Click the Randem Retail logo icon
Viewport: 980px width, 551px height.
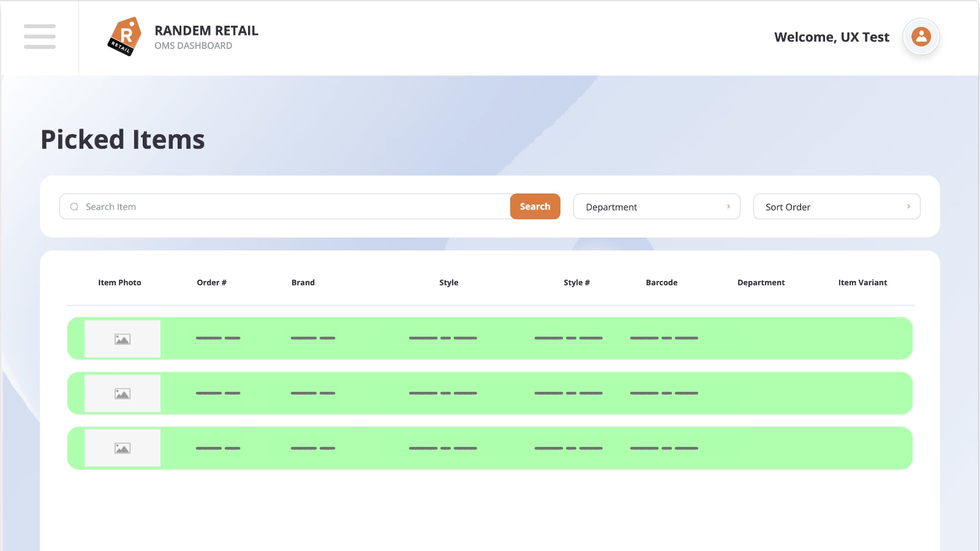[124, 37]
